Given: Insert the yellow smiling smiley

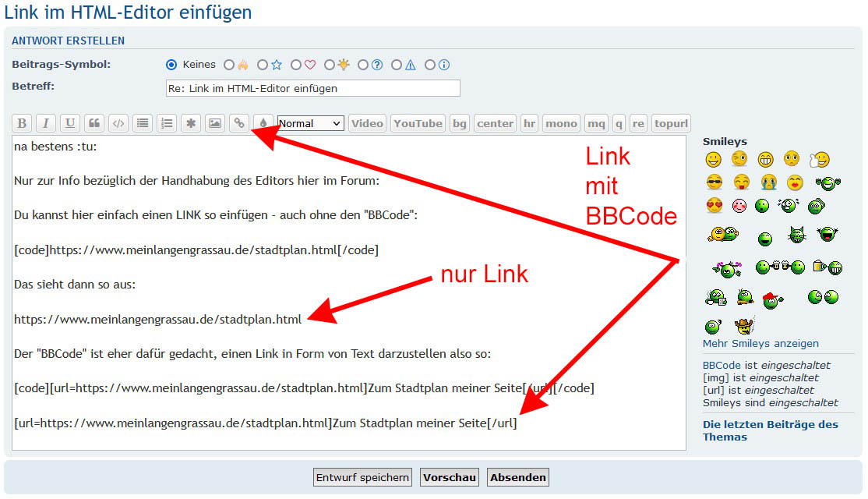Looking at the screenshot, I should (714, 160).
